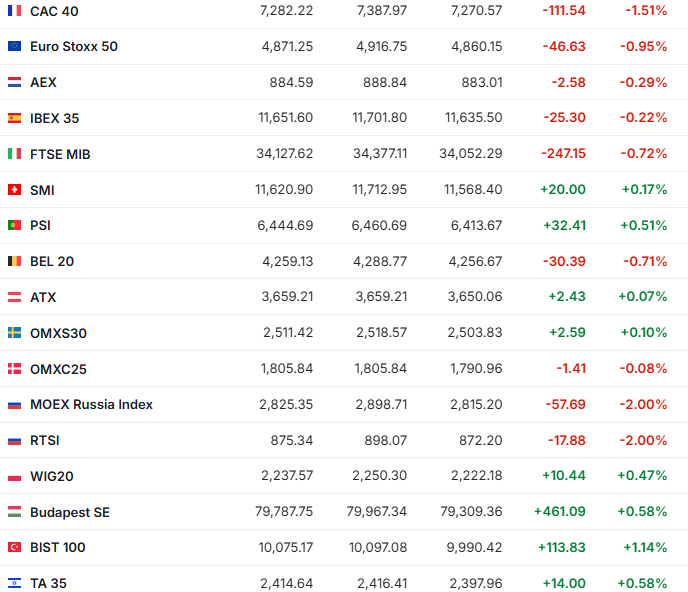Open the WIG20 index link

tap(52, 476)
